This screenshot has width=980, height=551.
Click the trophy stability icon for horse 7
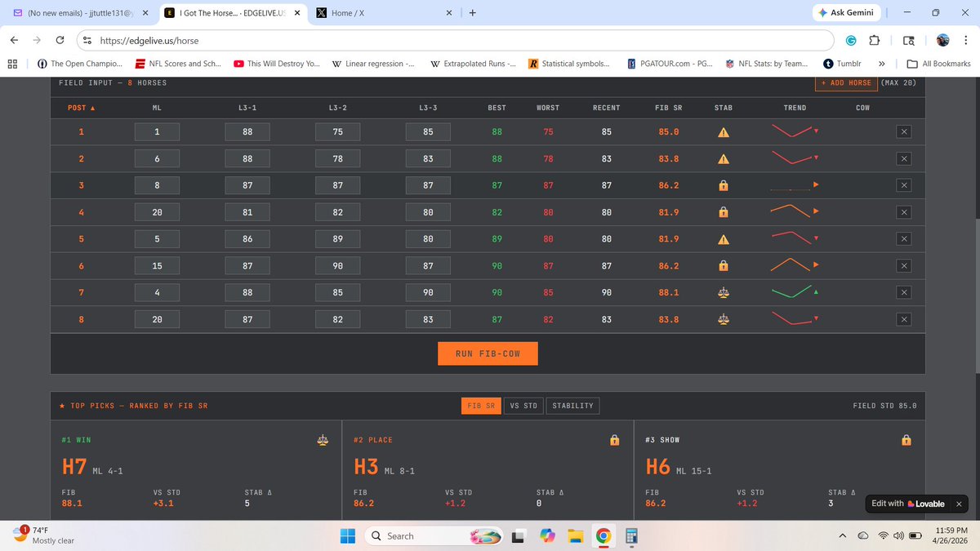tap(723, 292)
